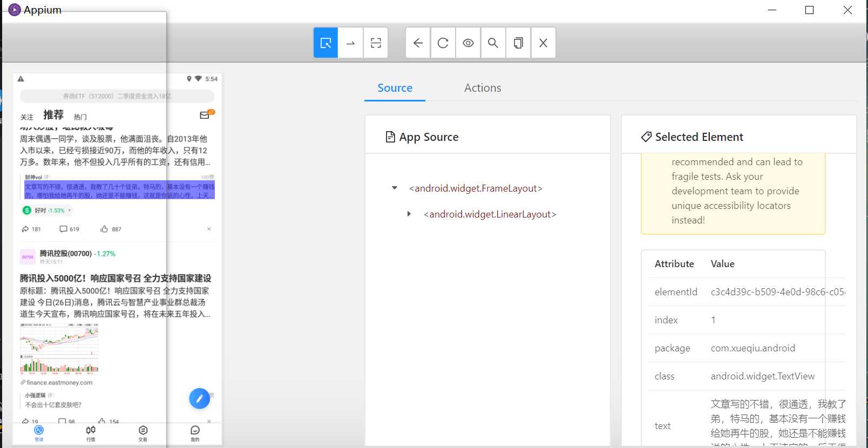The height and width of the screenshot is (448, 868).
Task: Click the Attribute column header
Action: [674, 264]
